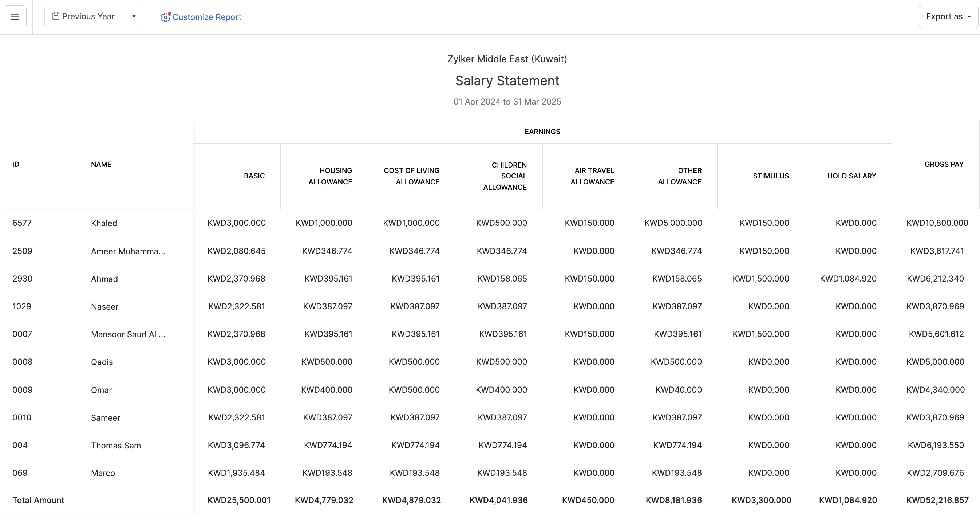This screenshot has height=518, width=980.
Task: Click employee ID 2930
Action: pyautogui.click(x=23, y=279)
